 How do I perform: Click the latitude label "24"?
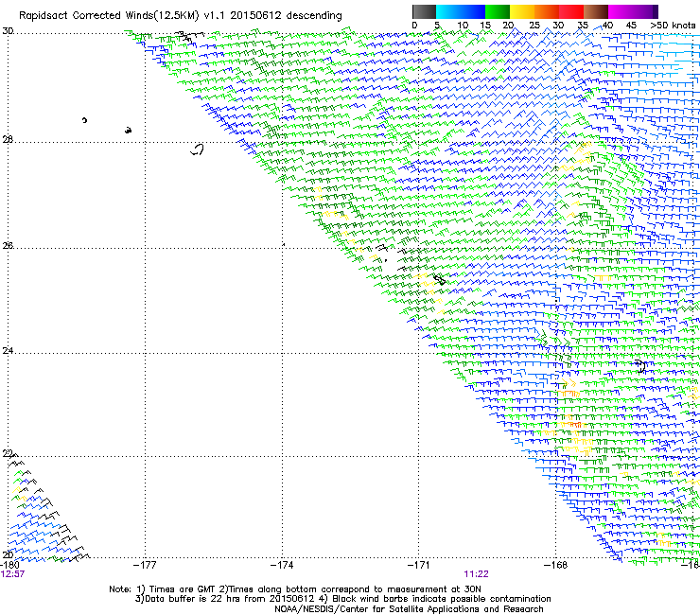(x=8, y=351)
